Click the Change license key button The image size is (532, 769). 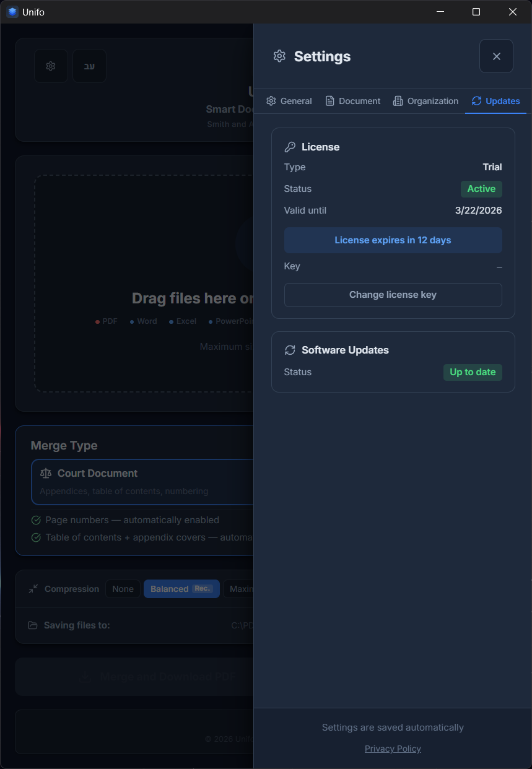(393, 295)
